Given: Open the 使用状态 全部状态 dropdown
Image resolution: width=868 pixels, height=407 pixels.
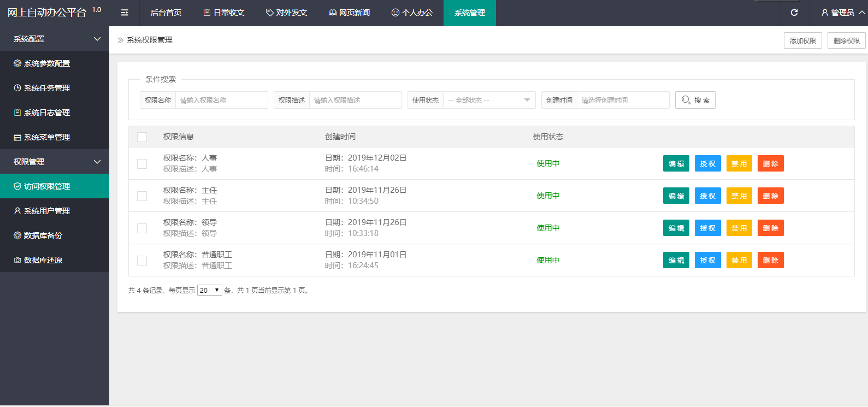Looking at the screenshot, I should [489, 100].
